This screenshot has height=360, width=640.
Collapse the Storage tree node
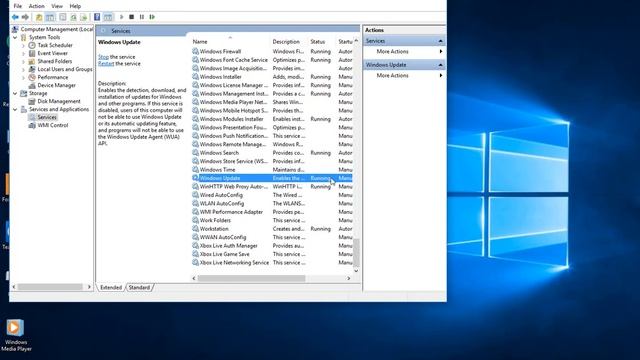pos(15,93)
